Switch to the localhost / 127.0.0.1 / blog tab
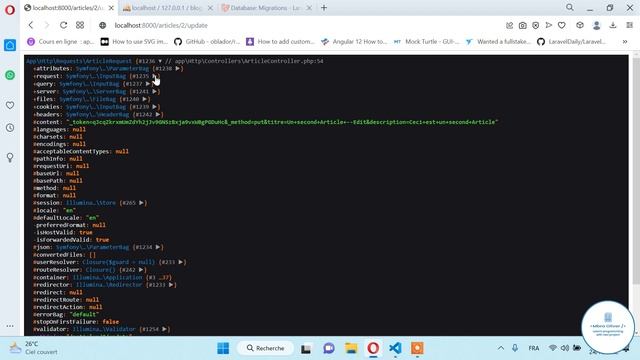 (167, 8)
